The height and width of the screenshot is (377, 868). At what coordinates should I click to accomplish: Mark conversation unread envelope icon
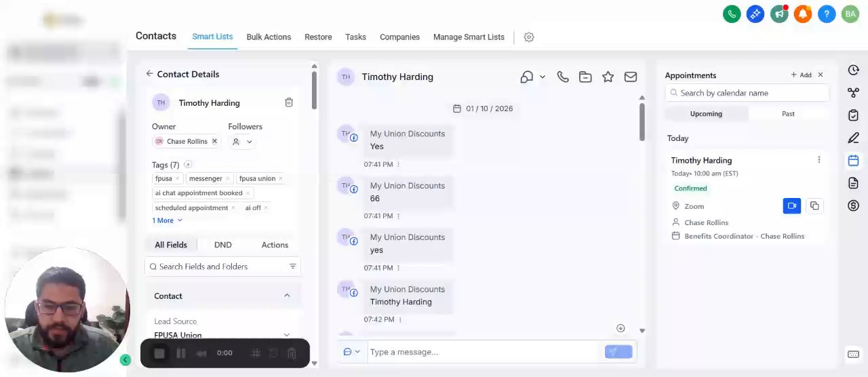pos(631,77)
